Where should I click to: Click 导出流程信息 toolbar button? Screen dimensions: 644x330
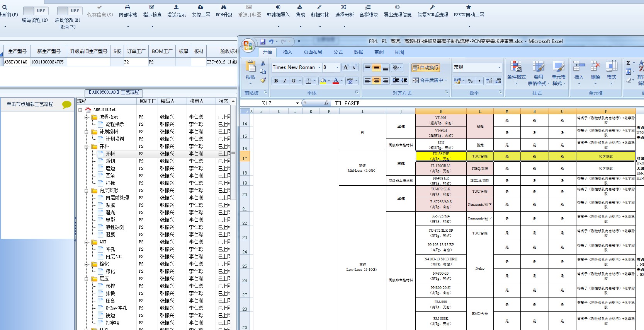click(x=398, y=12)
